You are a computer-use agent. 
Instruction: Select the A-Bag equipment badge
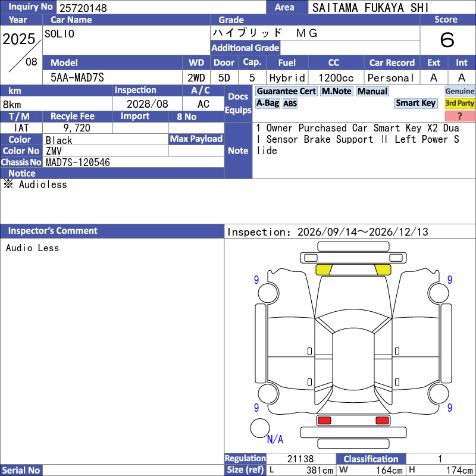coord(267,103)
